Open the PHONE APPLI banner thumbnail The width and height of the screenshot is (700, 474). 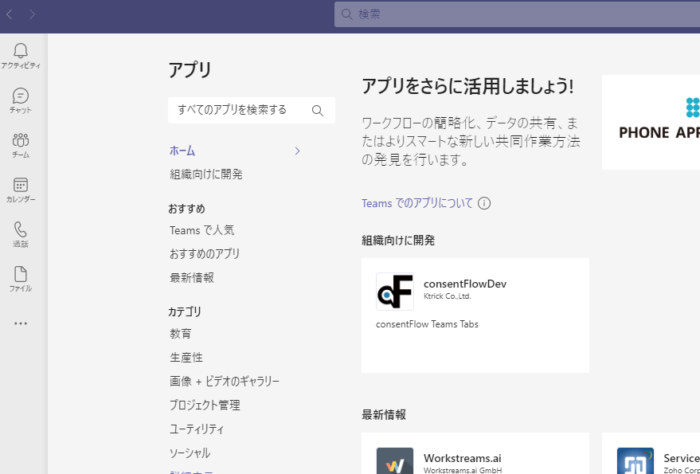pos(651,122)
